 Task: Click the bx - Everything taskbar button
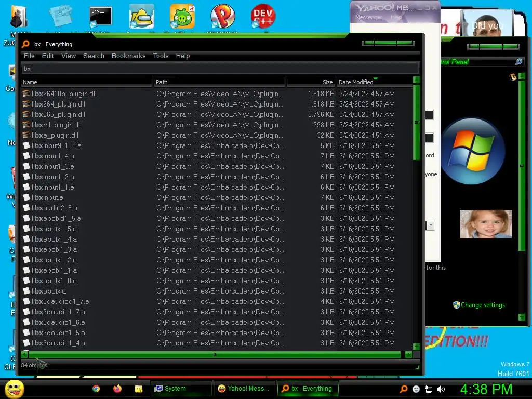[308, 389]
